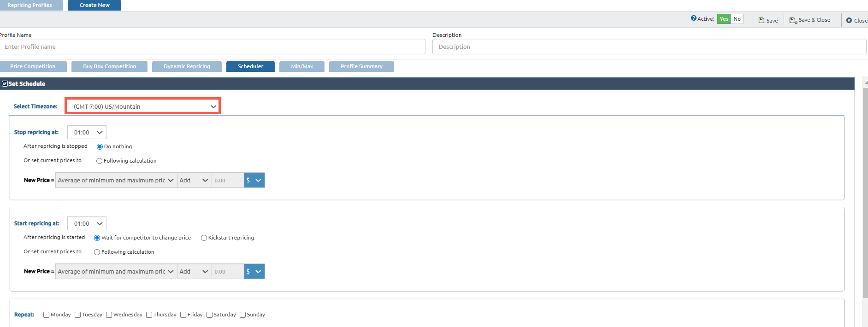Expand the Stop repricing at time dropdown
The height and width of the screenshot is (327, 868).
pyautogui.click(x=87, y=133)
